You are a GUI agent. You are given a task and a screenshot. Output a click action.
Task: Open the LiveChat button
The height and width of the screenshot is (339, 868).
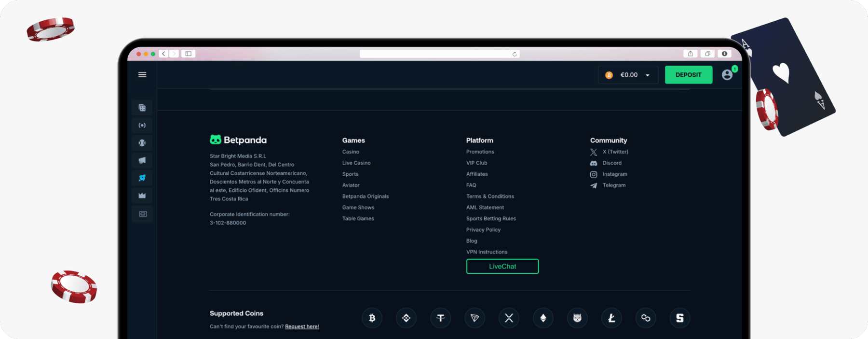pos(502,267)
